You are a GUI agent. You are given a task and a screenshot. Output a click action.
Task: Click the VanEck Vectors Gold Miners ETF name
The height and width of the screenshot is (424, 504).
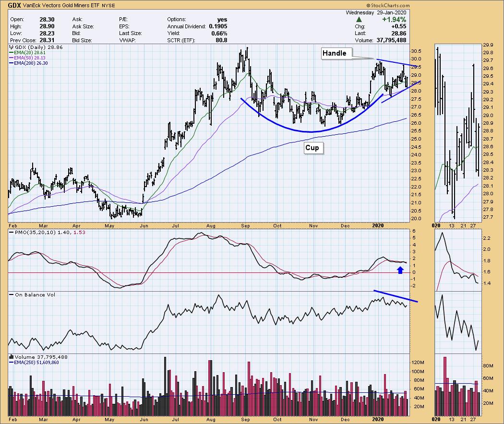pyautogui.click(x=61, y=5)
